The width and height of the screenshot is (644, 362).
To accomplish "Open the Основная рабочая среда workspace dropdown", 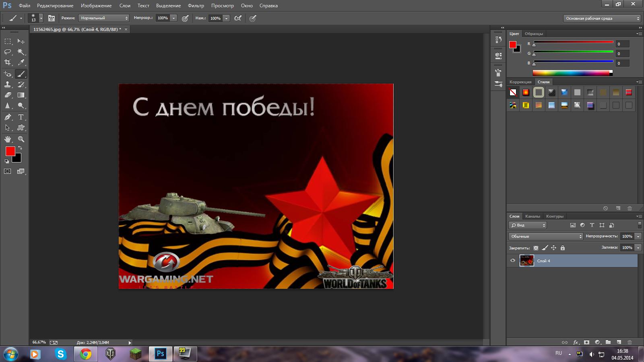I will coord(602,19).
